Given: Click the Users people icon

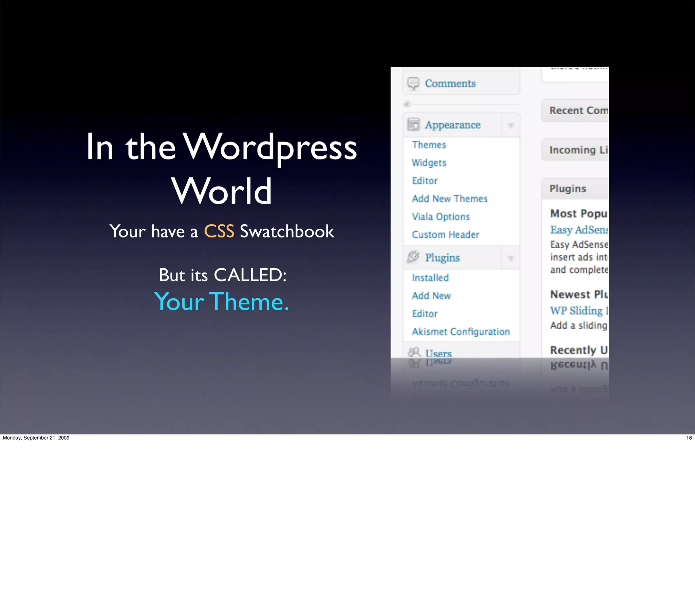Looking at the screenshot, I should click(414, 352).
